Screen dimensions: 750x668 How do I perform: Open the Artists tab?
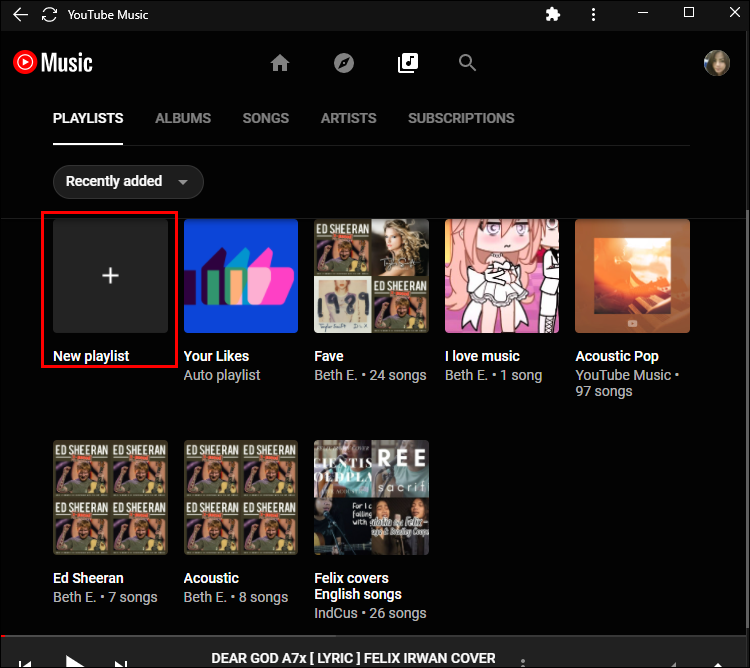click(348, 118)
